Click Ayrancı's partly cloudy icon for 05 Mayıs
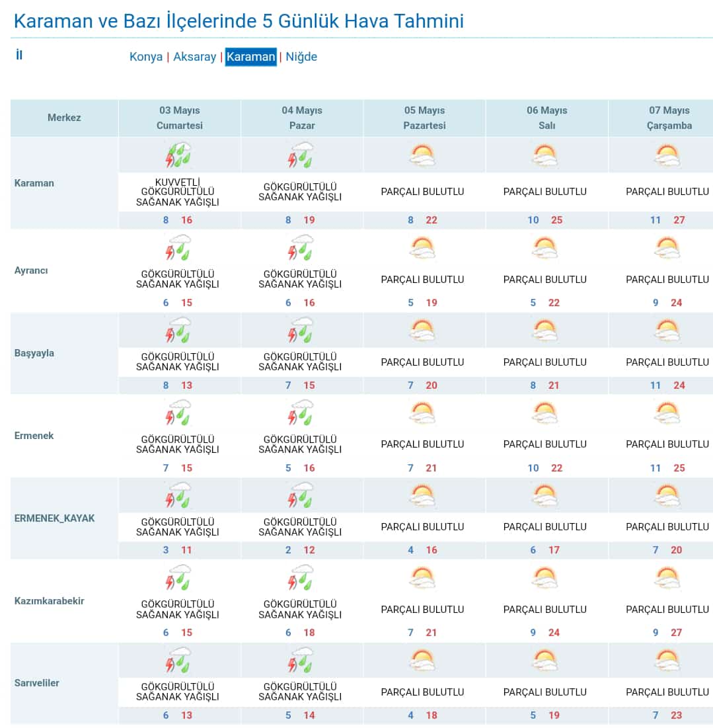 coord(423,249)
